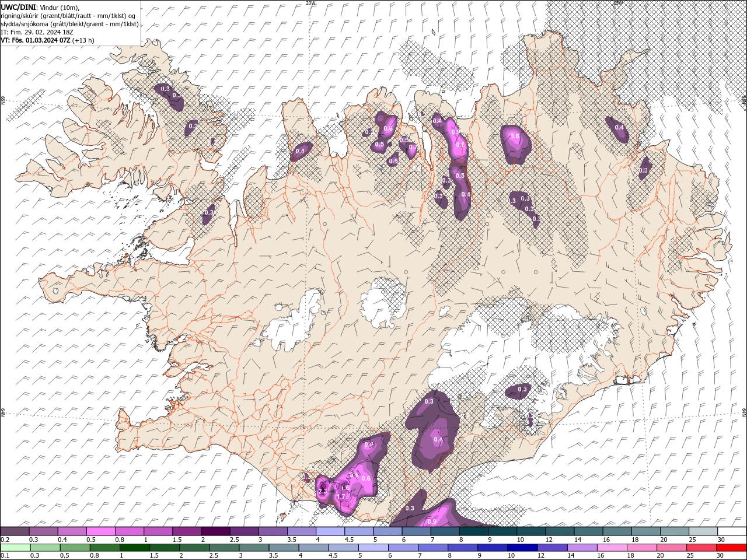Click lower legend swatch between 2.5 and 3

(224, 548)
